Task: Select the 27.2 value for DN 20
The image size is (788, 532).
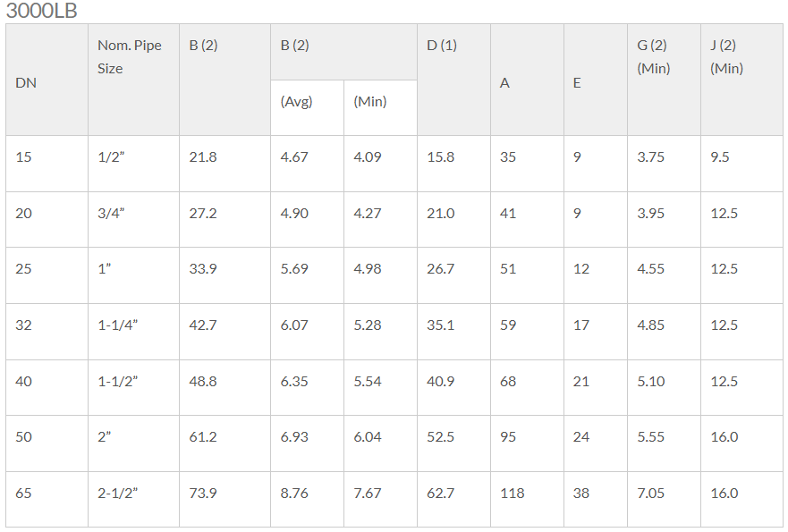Action: (x=225, y=220)
